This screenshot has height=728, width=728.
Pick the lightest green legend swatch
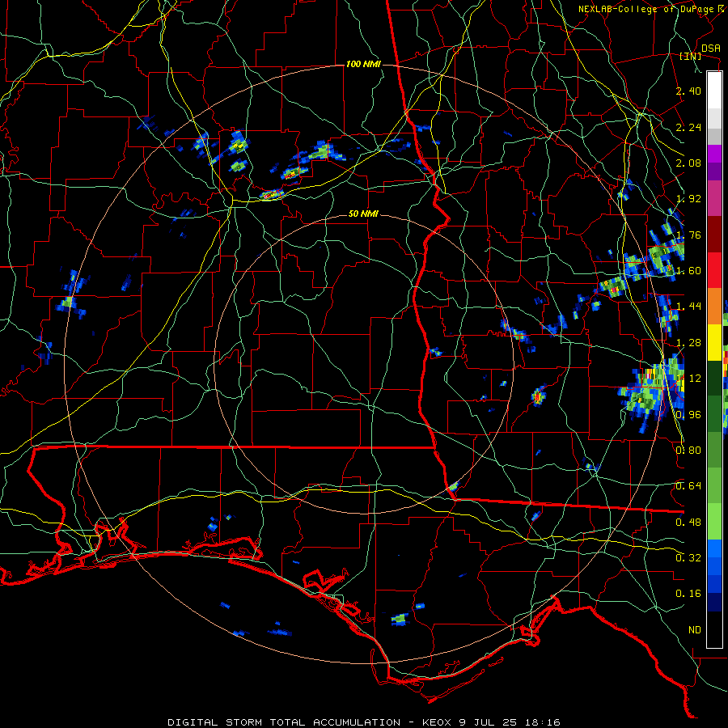pos(714,522)
